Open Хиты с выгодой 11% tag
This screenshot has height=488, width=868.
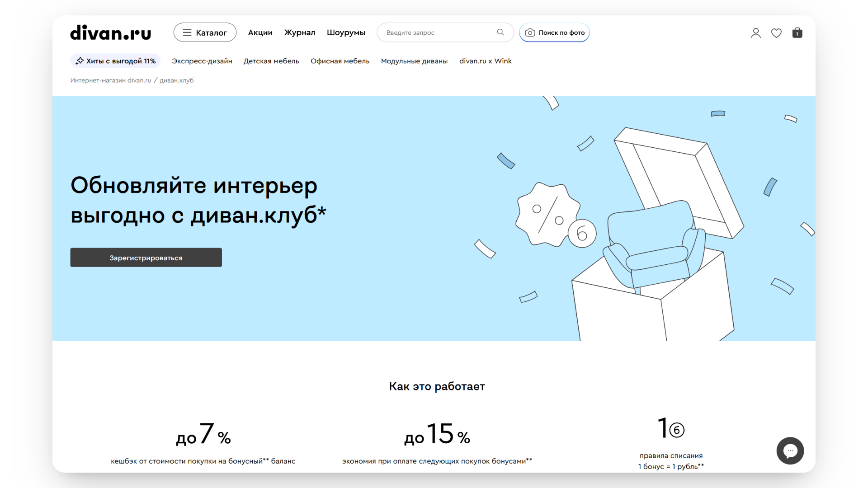pos(115,61)
